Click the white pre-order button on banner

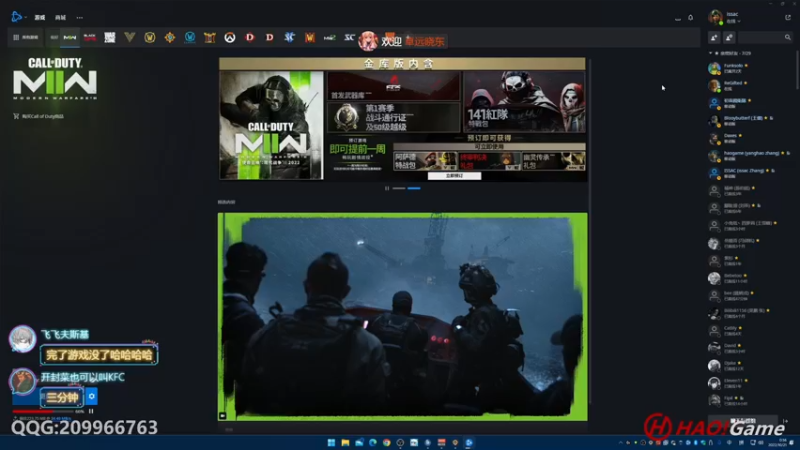pos(454,176)
